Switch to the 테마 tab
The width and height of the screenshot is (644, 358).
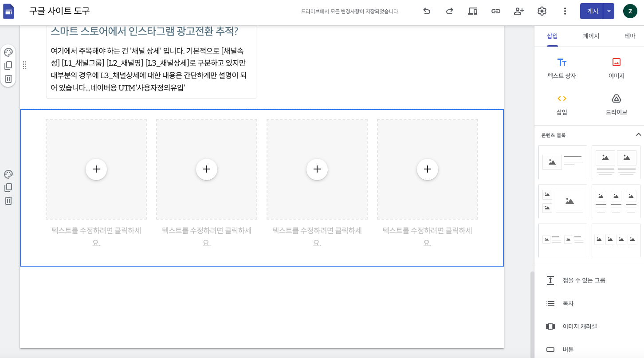pyautogui.click(x=630, y=36)
